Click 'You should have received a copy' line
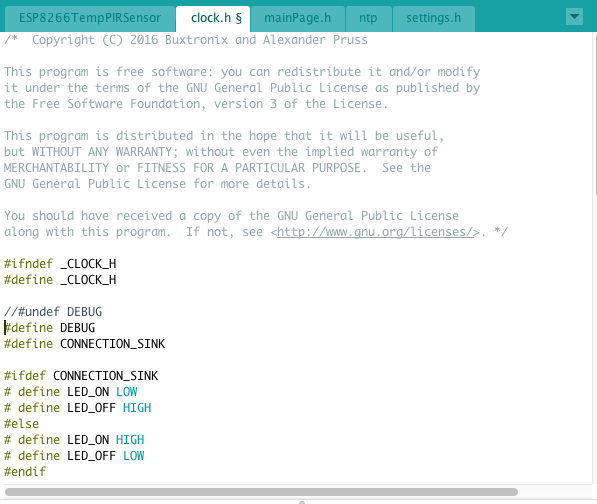Viewport: 597px width, 504px height. [x=231, y=216]
